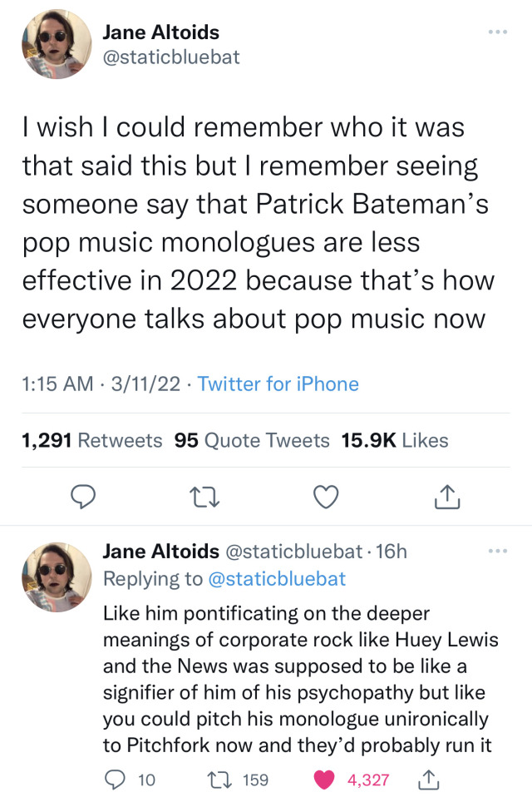Share the main tweet
The height and width of the screenshot is (797, 532).
tap(446, 497)
